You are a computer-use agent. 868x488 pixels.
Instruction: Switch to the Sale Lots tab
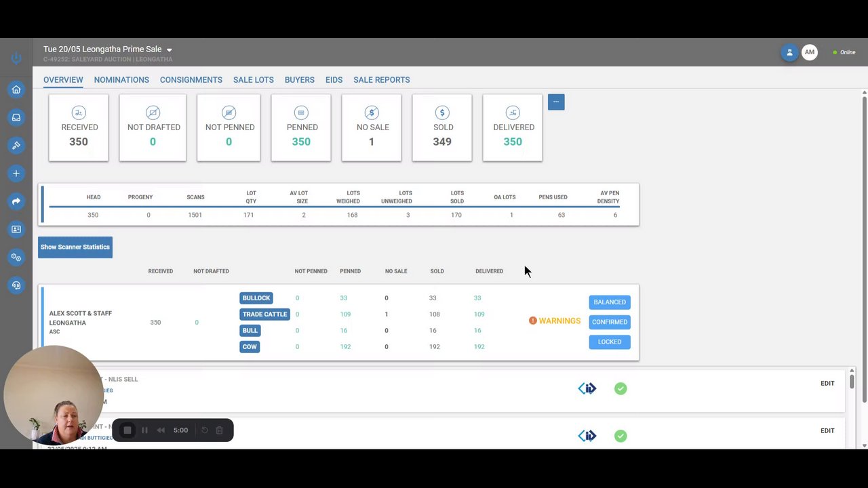pyautogui.click(x=254, y=80)
